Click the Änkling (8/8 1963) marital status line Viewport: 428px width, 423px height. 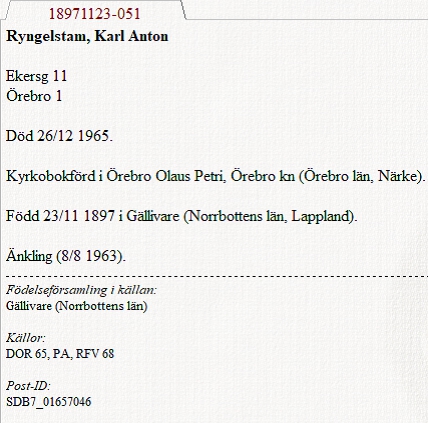(x=66, y=256)
